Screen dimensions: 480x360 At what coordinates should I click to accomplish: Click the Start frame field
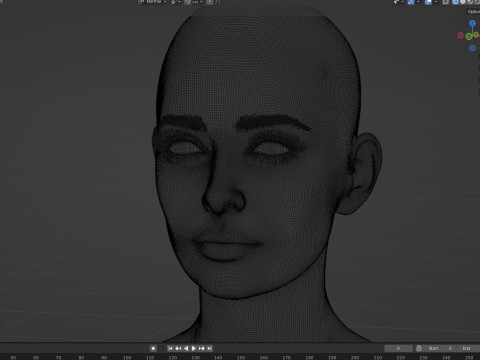coord(440,348)
